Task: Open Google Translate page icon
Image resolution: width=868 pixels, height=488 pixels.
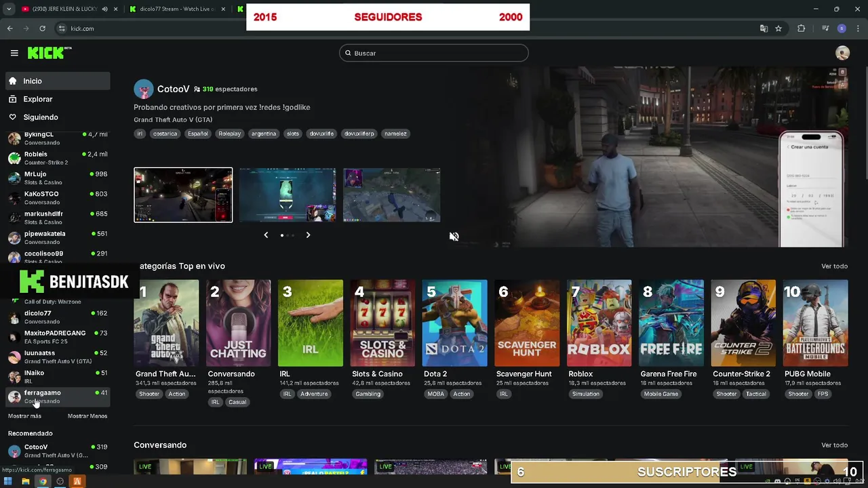Action: coord(764,28)
